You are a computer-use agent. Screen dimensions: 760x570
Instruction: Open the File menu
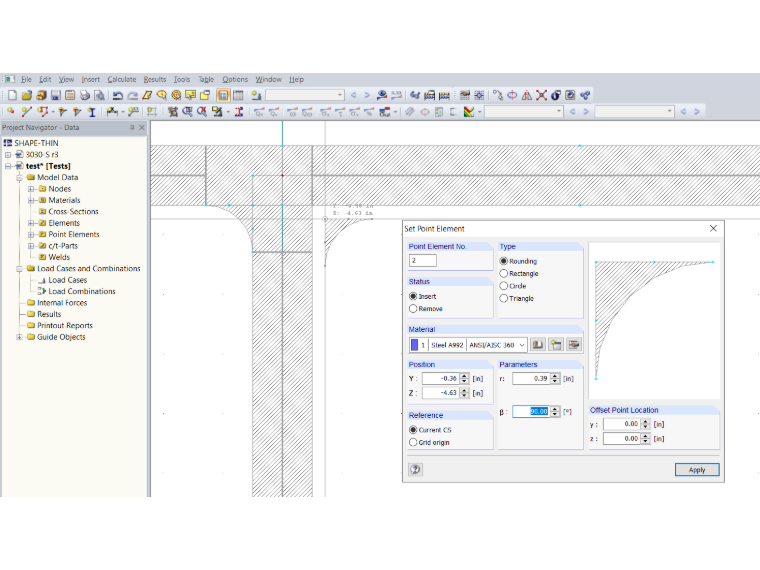point(26,79)
